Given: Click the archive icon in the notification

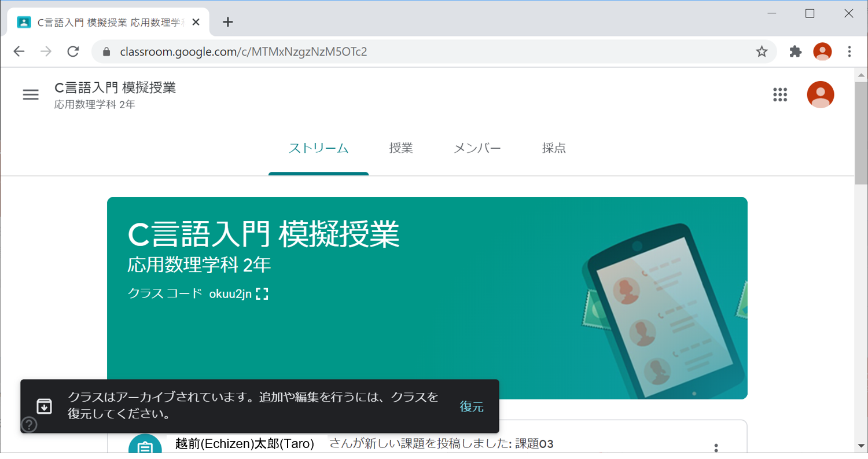Looking at the screenshot, I should [45, 406].
